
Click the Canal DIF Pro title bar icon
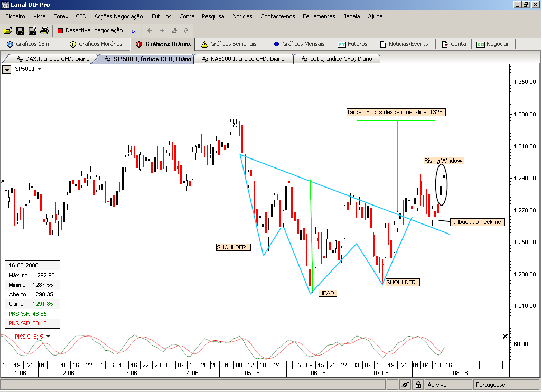5,5
